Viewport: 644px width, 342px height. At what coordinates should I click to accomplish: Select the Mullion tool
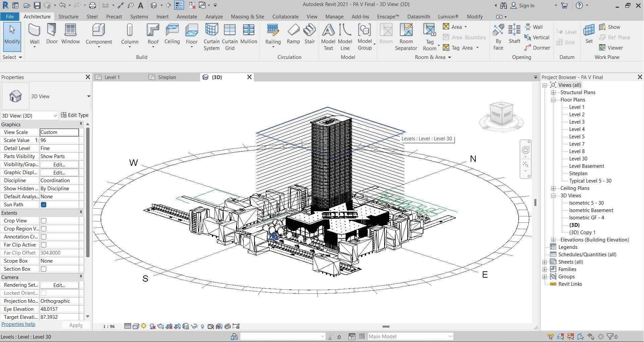[x=248, y=34]
